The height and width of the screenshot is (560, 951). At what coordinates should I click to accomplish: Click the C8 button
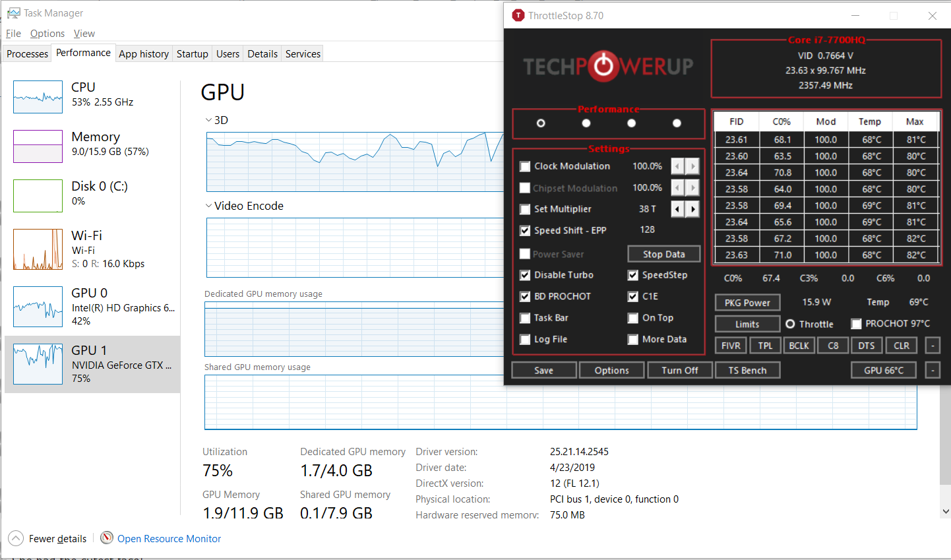point(833,346)
